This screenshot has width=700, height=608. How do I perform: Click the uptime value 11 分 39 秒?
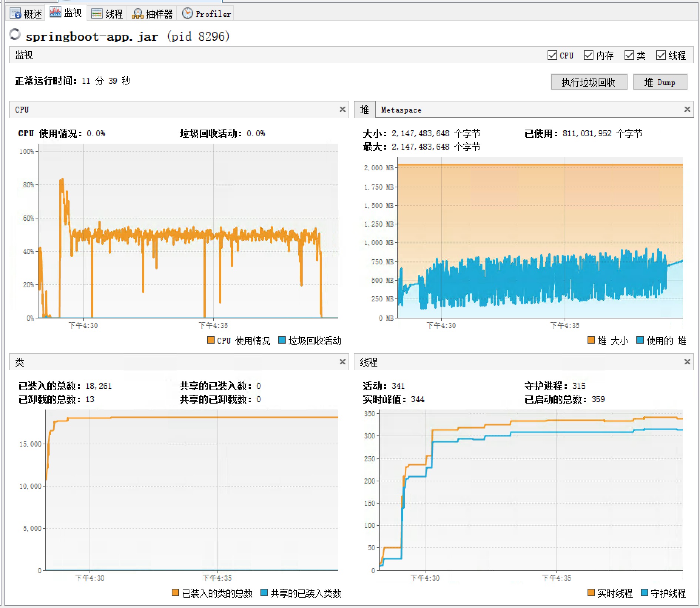point(106,81)
